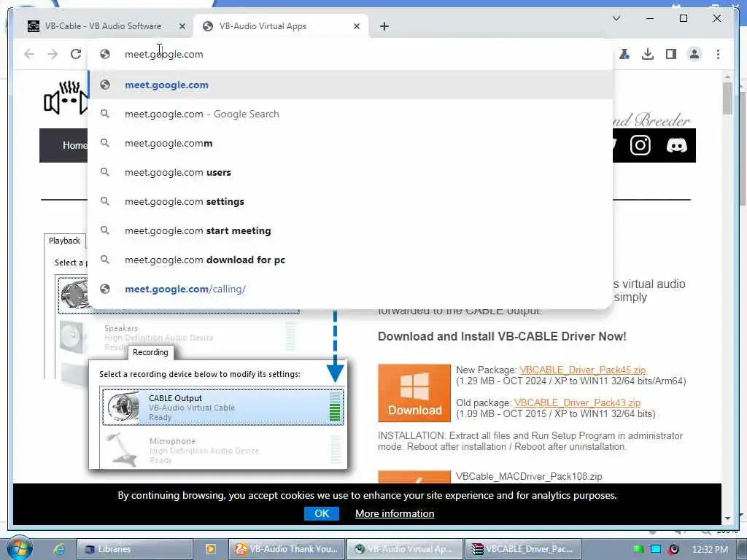Choose 'meet.google.com settings' suggestion
Image resolution: width=747 pixels, height=560 pixels.
[350, 201]
